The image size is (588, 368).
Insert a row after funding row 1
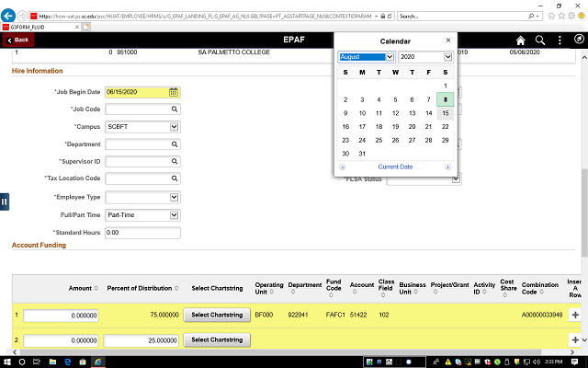(575, 315)
